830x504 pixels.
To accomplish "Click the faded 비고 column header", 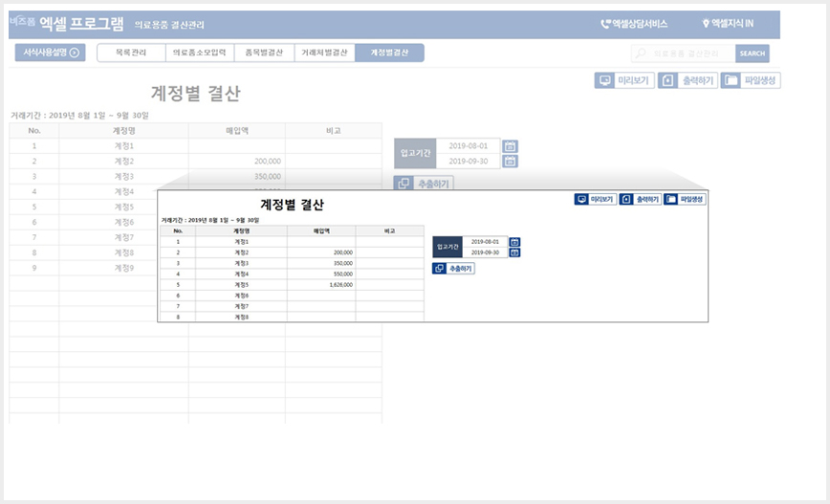I will [x=334, y=131].
